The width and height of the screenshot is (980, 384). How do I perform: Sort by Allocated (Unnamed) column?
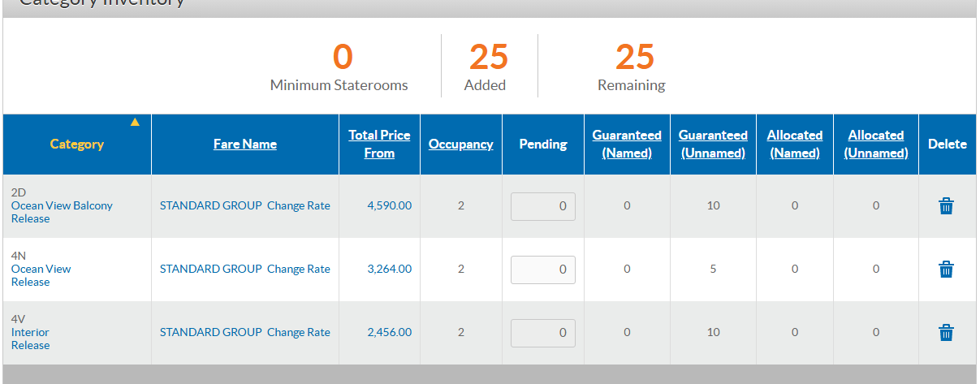coord(876,144)
